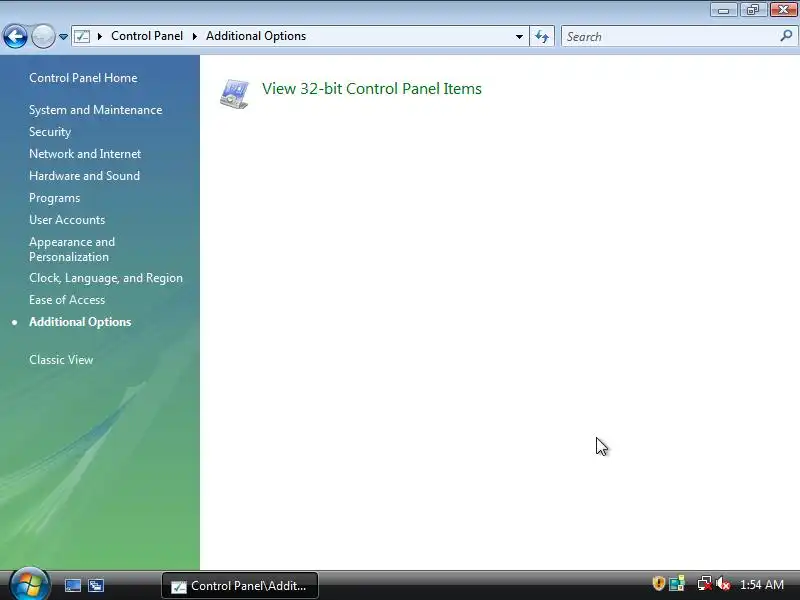The image size is (800, 600).
Task: Click the 32-bit Control Panel Items icon
Action: [x=234, y=94]
